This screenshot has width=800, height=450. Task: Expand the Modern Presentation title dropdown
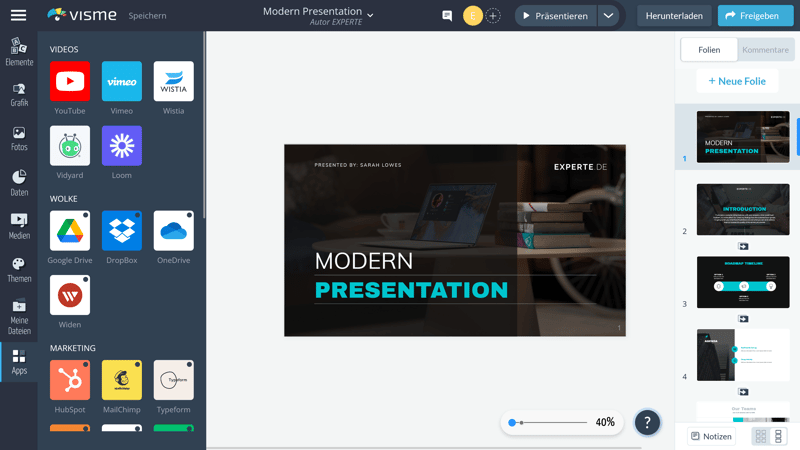click(370, 16)
